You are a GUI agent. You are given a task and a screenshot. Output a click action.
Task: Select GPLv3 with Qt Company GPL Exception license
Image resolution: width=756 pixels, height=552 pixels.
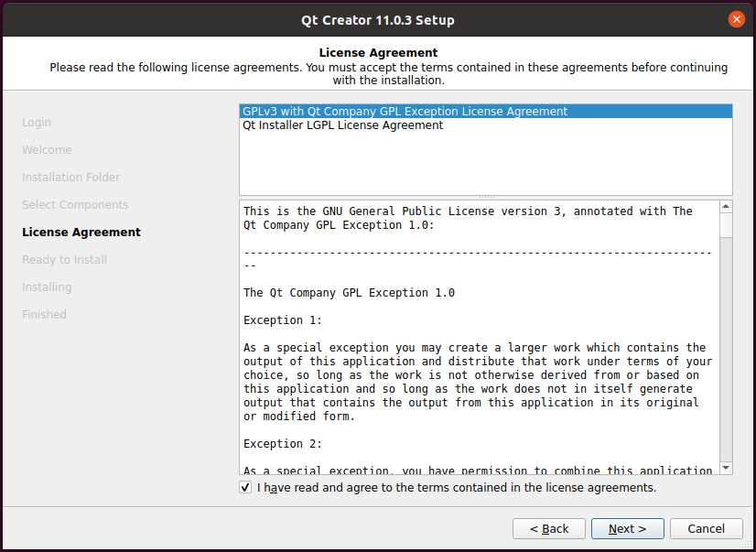[485, 112]
